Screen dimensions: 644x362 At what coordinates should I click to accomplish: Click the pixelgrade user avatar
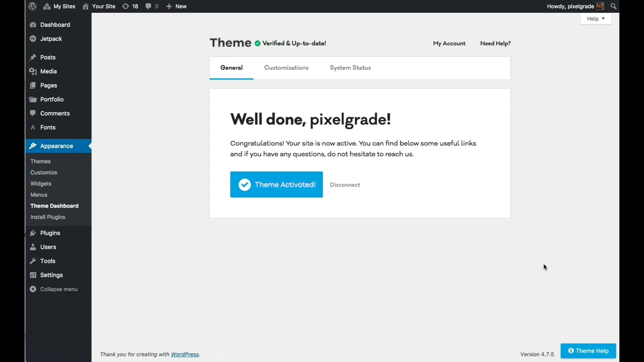(x=601, y=6)
